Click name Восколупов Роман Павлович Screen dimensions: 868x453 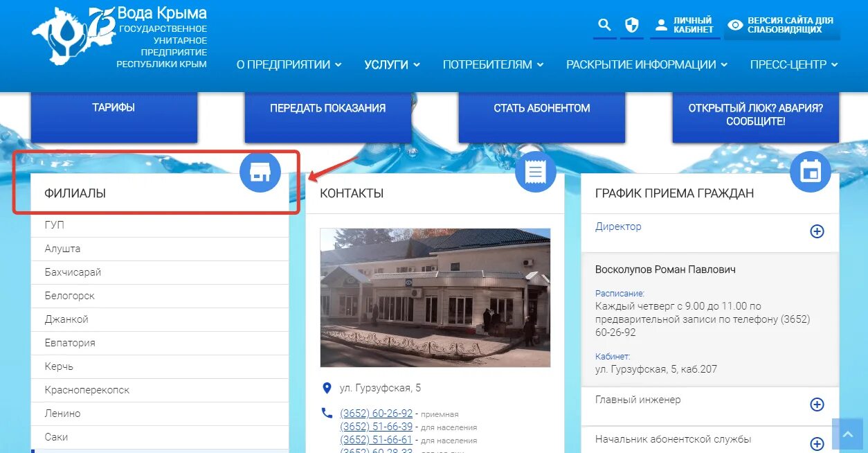point(665,269)
